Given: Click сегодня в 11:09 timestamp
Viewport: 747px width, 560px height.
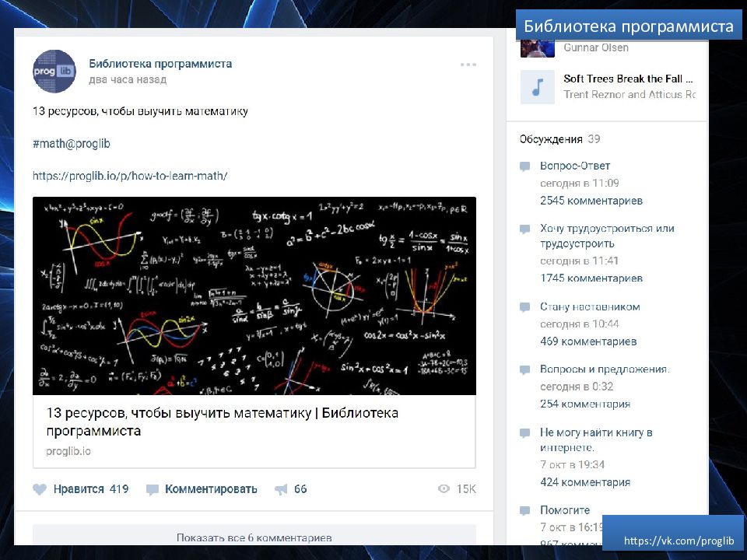Looking at the screenshot, I should click(x=579, y=183).
